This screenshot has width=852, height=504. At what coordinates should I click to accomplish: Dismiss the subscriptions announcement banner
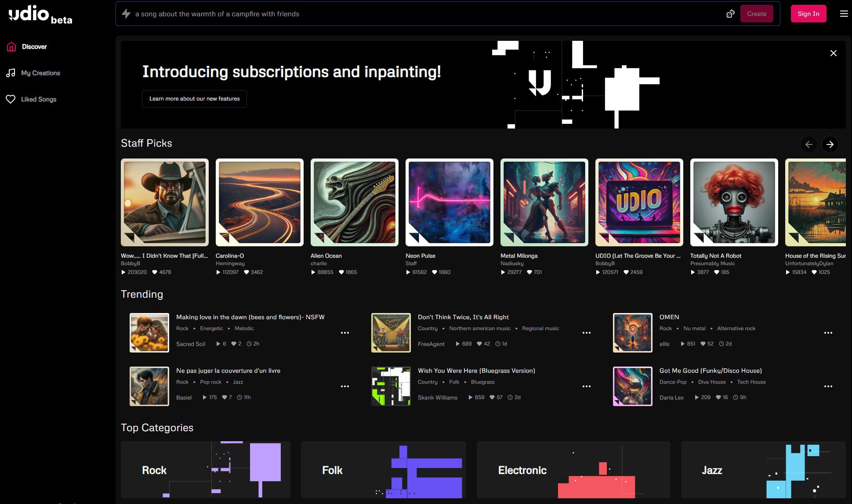tap(833, 53)
